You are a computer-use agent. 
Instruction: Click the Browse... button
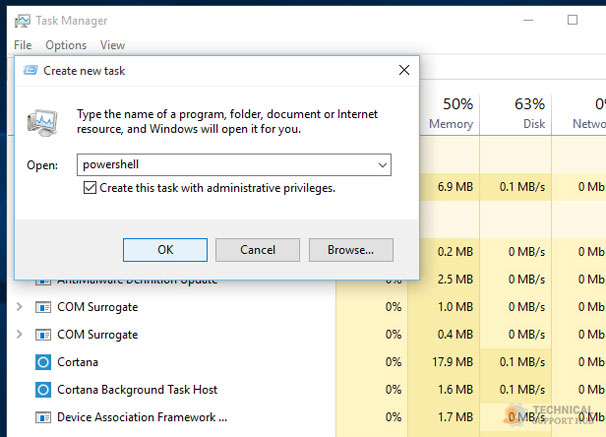point(351,250)
